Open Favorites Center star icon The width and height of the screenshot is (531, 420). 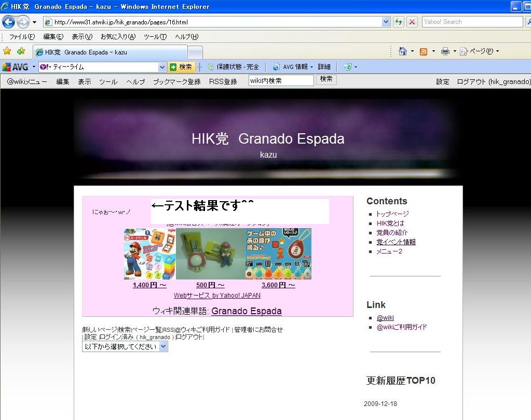[x=7, y=51]
